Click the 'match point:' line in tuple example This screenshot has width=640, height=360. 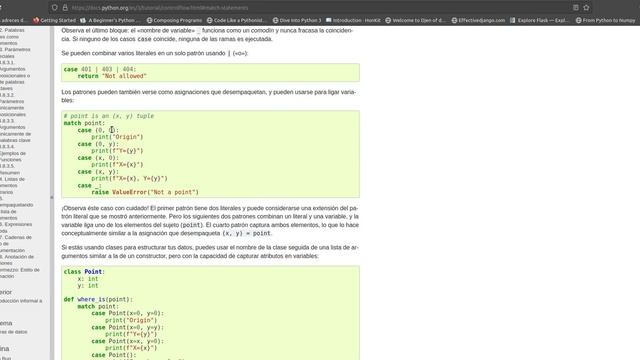[84, 123]
